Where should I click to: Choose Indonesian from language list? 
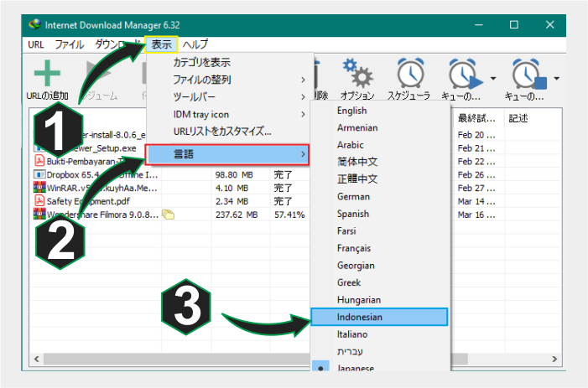379,317
